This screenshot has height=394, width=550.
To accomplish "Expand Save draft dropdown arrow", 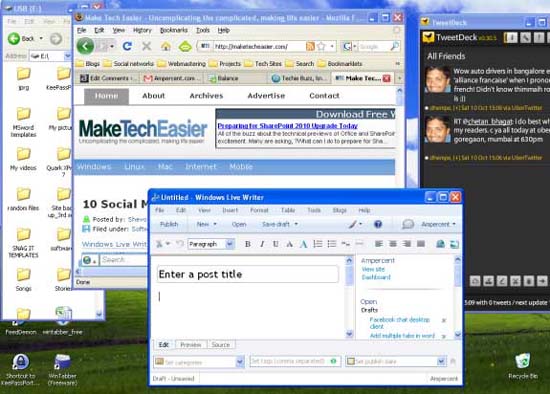I will (296, 224).
